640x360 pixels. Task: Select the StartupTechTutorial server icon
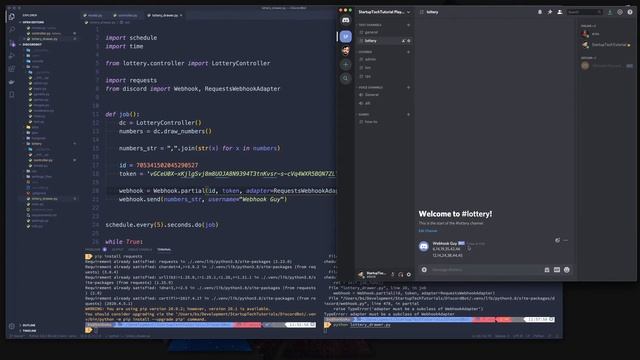346,36
